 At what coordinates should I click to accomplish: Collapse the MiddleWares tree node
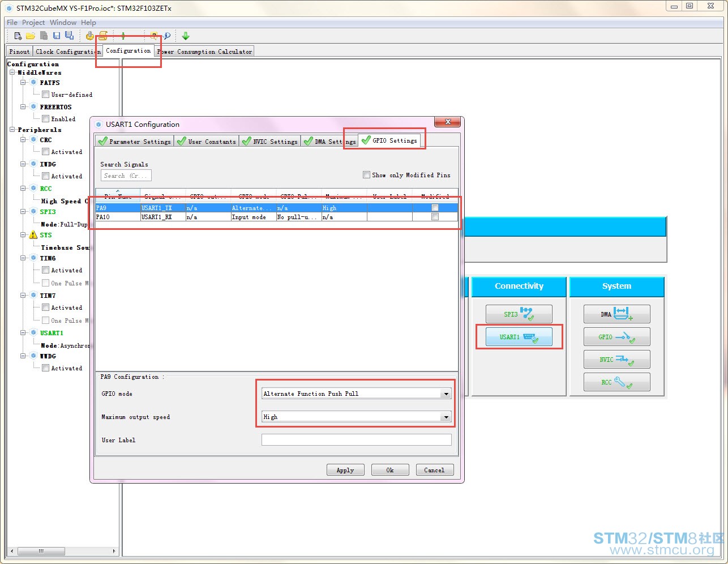[x=12, y=72]
